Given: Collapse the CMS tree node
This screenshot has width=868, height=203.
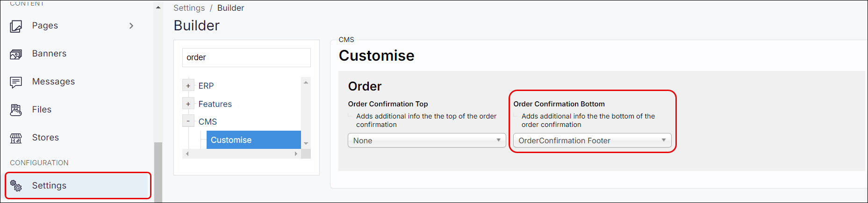Looking at the screenshot, I should [188, 121].
